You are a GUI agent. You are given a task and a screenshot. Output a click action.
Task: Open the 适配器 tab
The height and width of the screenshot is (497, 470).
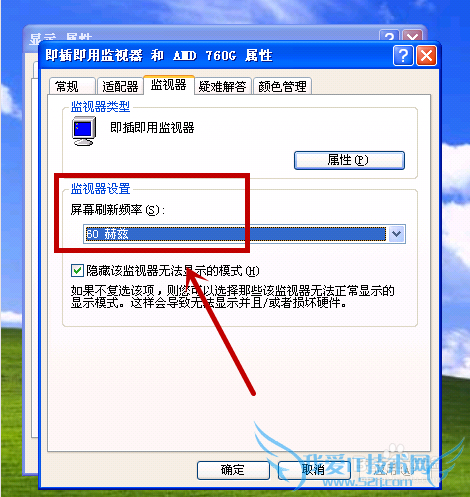click(120, 87)
